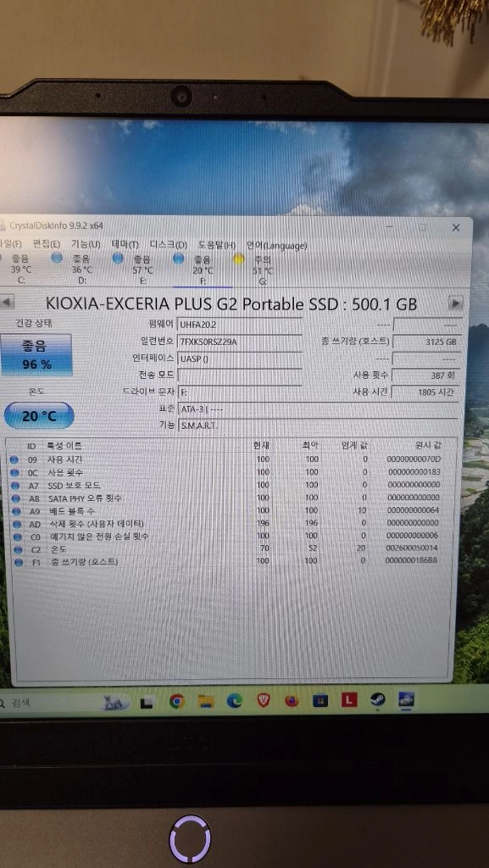
Task: Click the blue status dot for ID A7
Action: click(x=15, y=485)
